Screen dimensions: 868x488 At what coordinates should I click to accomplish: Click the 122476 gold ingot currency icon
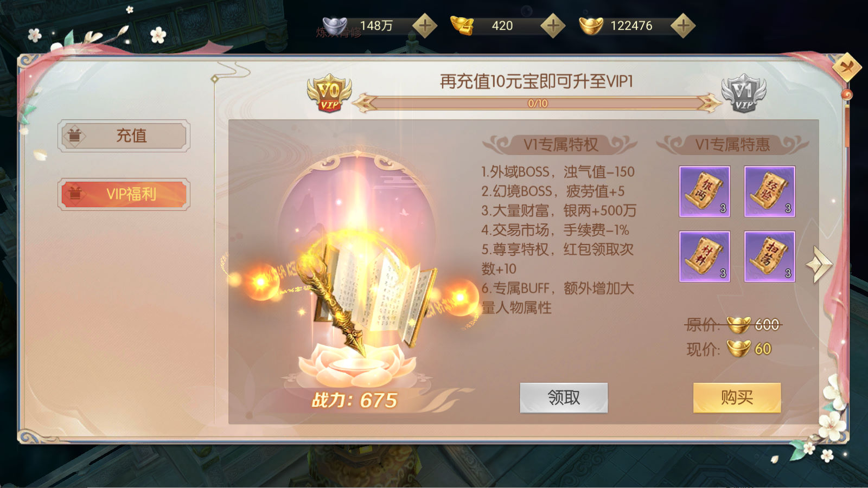click(591, 25)
